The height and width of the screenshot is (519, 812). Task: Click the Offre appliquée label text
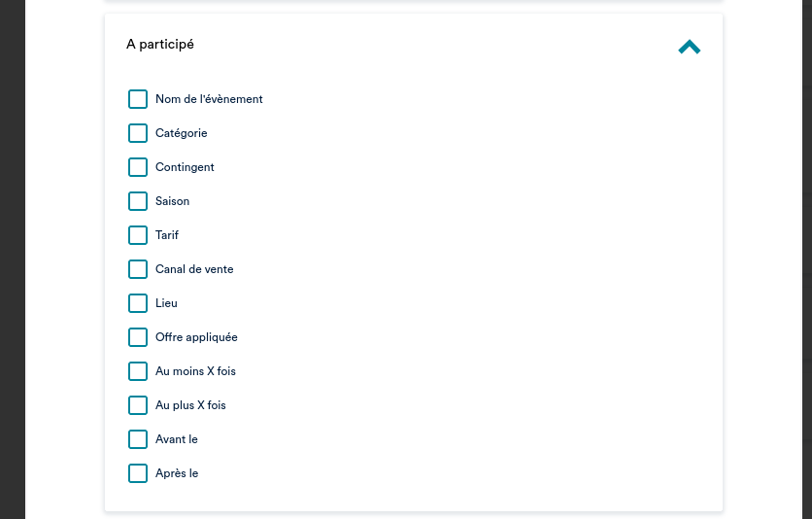(x=196, y=337)
